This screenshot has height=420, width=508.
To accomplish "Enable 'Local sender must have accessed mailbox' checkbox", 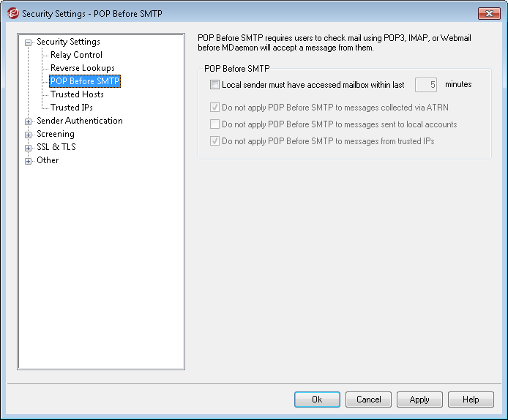I will click(214, 85).
